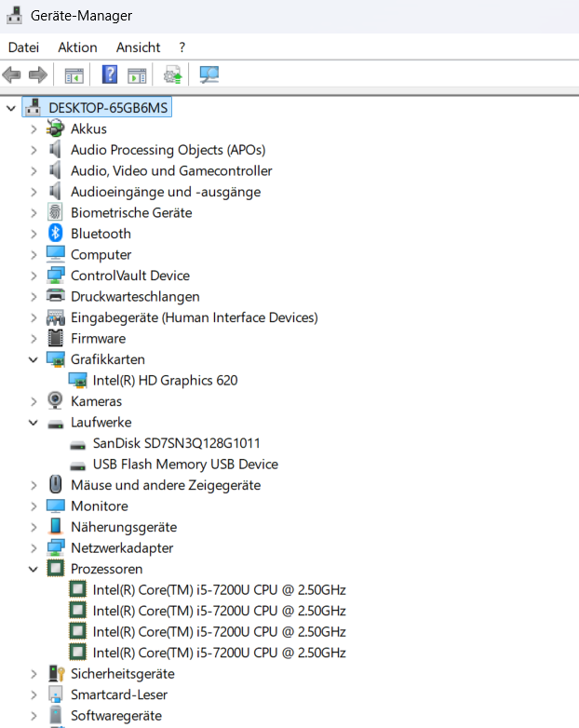The width and height of the screenshot is (579, 728).
Task: Toggle the action pane toolbar icon
Action: pos(137,75)
